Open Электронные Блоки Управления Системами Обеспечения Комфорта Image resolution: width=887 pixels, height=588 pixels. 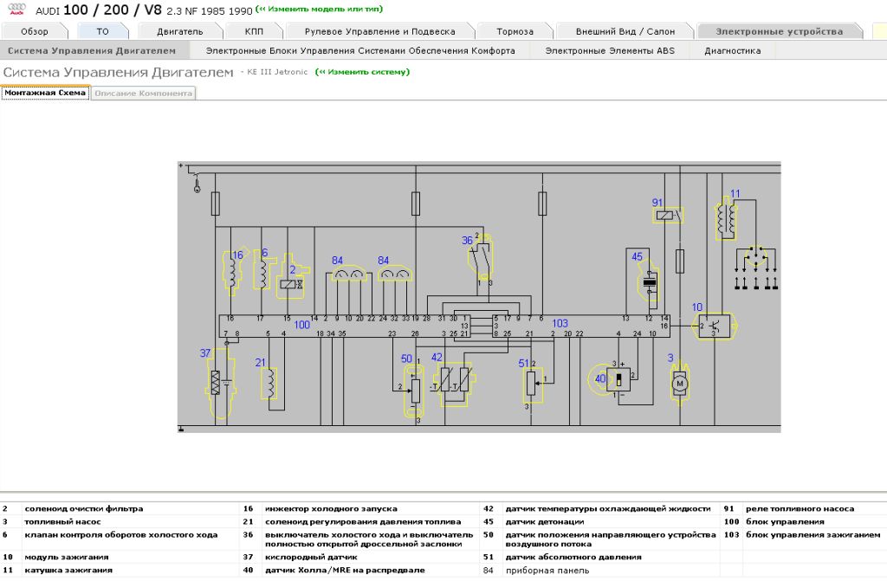coord(360,51)
